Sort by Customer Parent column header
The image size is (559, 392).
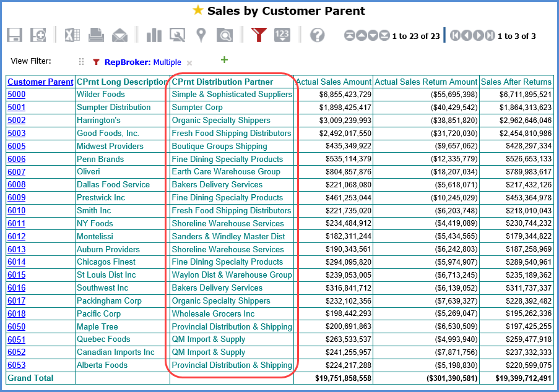click(40, 82)
